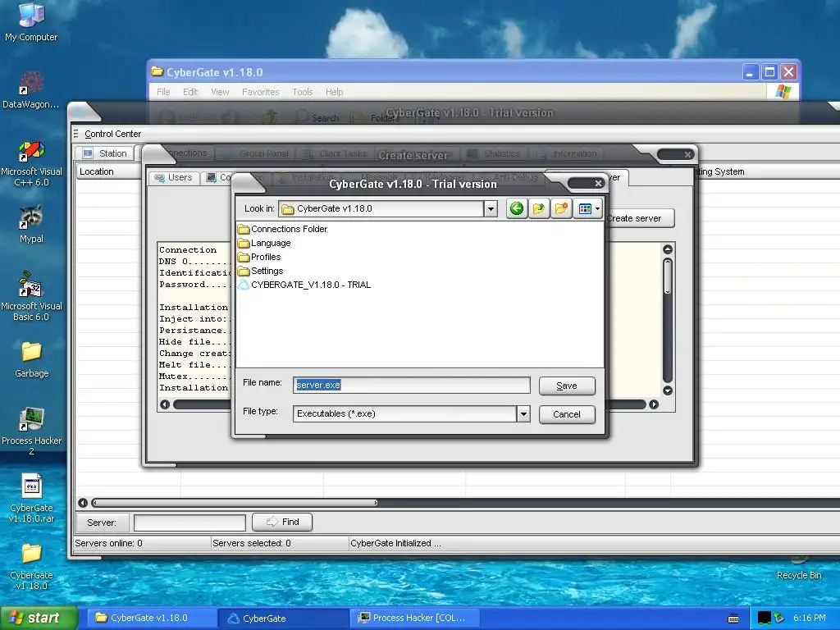The width and height of the screenshot is (840, 630).
Task: Open CyberGate v1.18.0 desktop folder
Action: 31,566
